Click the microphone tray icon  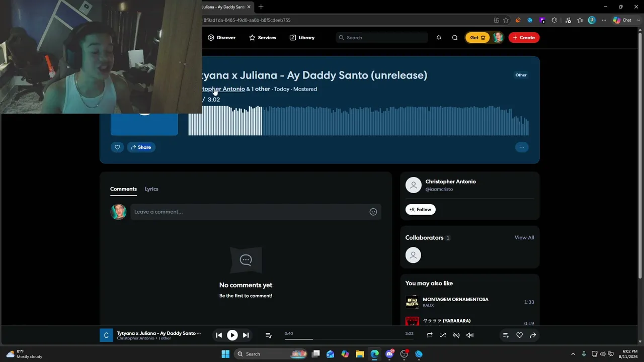tap(584, 354)
